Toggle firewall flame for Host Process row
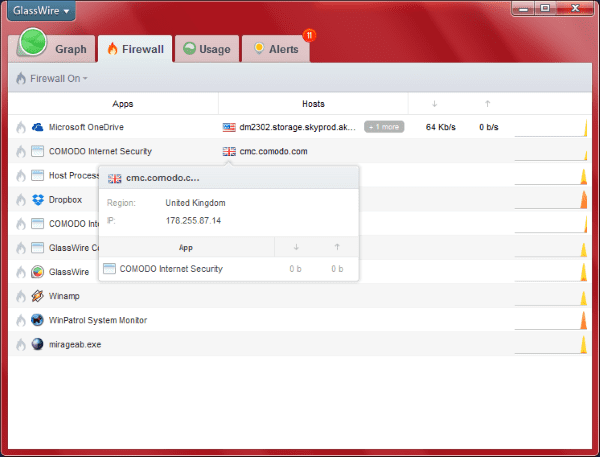This screenshot has width=600, height=457. point(21,176)
